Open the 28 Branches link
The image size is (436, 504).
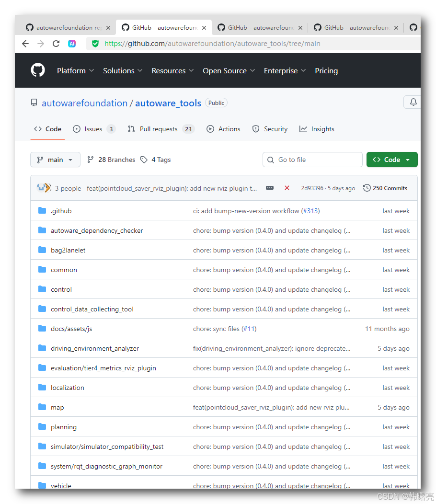[111, 160]
